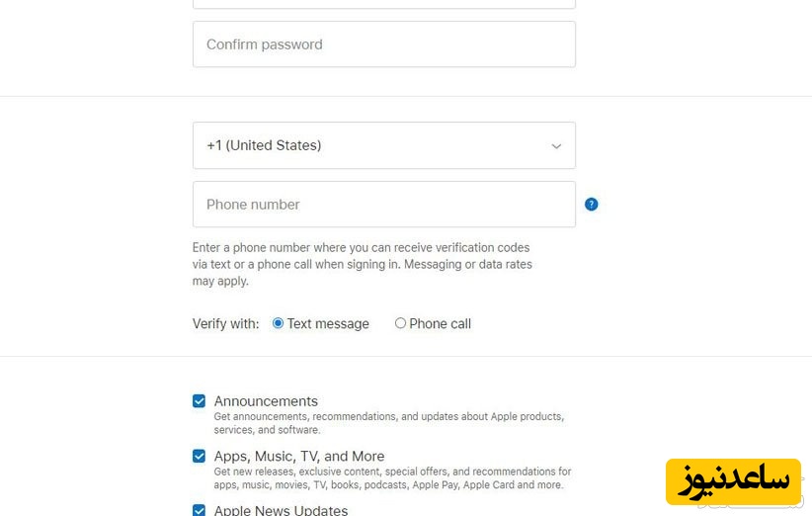
Task: Click the Apple News Updates label
Action: coord(281,510)
